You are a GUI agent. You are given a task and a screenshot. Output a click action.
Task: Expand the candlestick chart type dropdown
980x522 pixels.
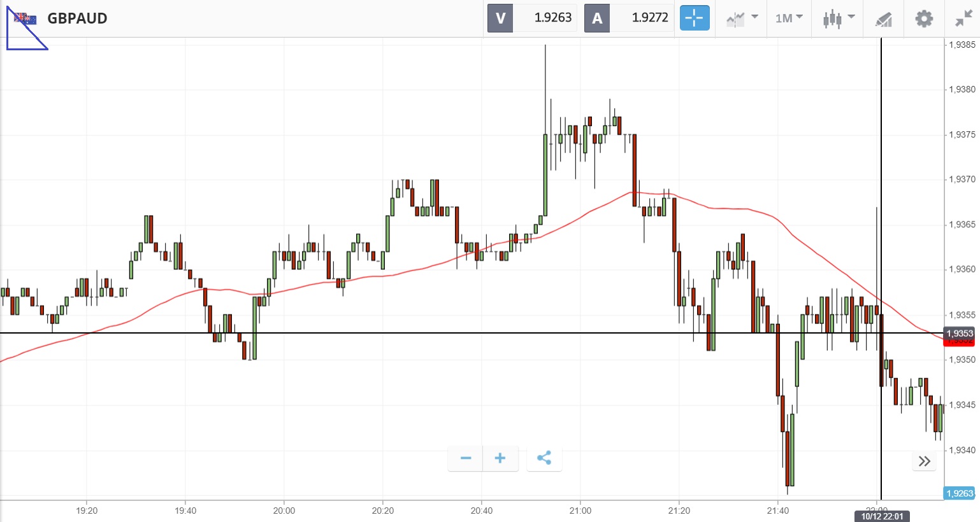838,18
